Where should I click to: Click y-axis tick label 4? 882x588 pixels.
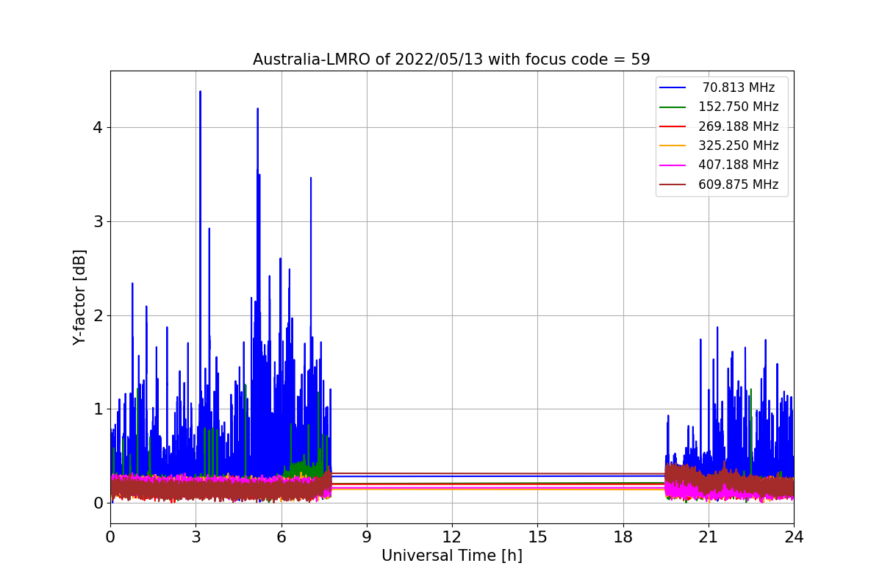(98, 127)
